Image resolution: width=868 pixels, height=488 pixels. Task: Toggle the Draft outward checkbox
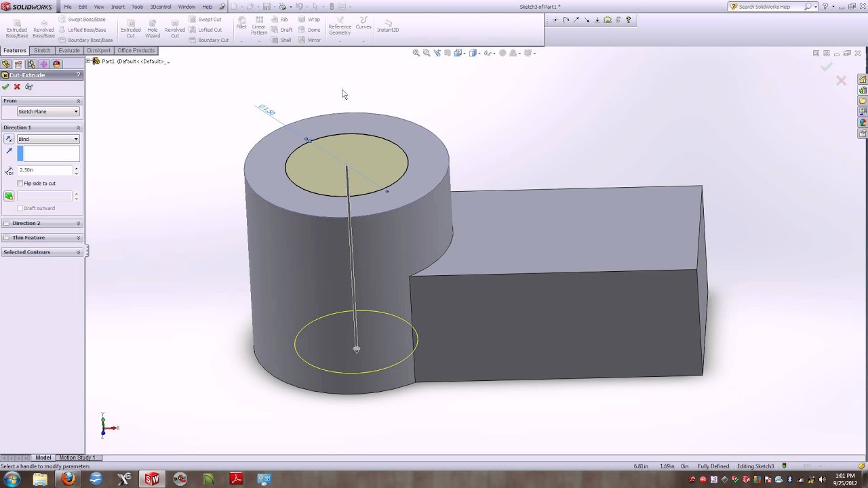(20, 208)
